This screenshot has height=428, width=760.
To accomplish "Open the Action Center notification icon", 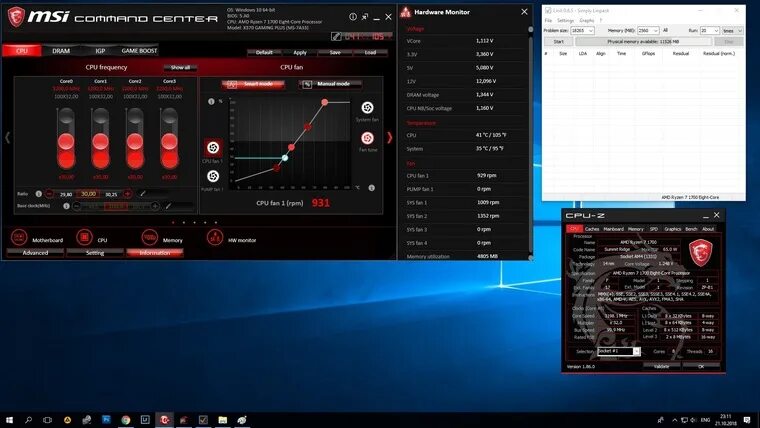I will pyautogui.click(x=747, y=420).
